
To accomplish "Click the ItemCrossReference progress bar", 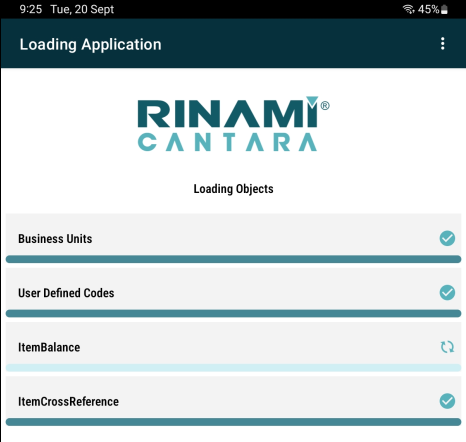I will click(x=233, y=422).
